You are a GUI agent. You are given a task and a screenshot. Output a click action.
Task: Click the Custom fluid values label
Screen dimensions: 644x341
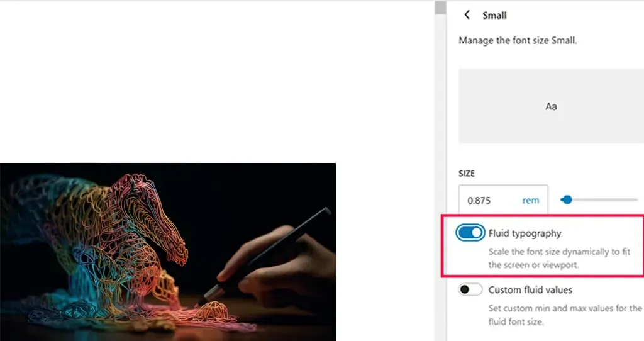click(x=530, y=290)
